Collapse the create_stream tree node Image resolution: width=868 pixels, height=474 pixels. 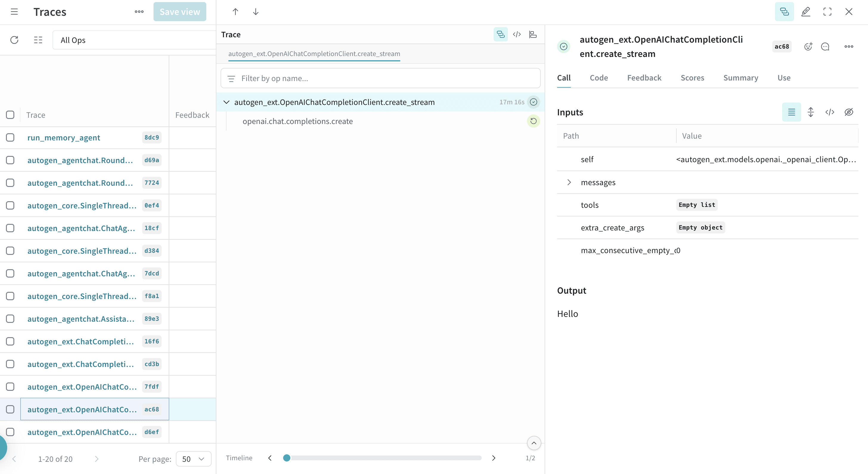point(227,102)
